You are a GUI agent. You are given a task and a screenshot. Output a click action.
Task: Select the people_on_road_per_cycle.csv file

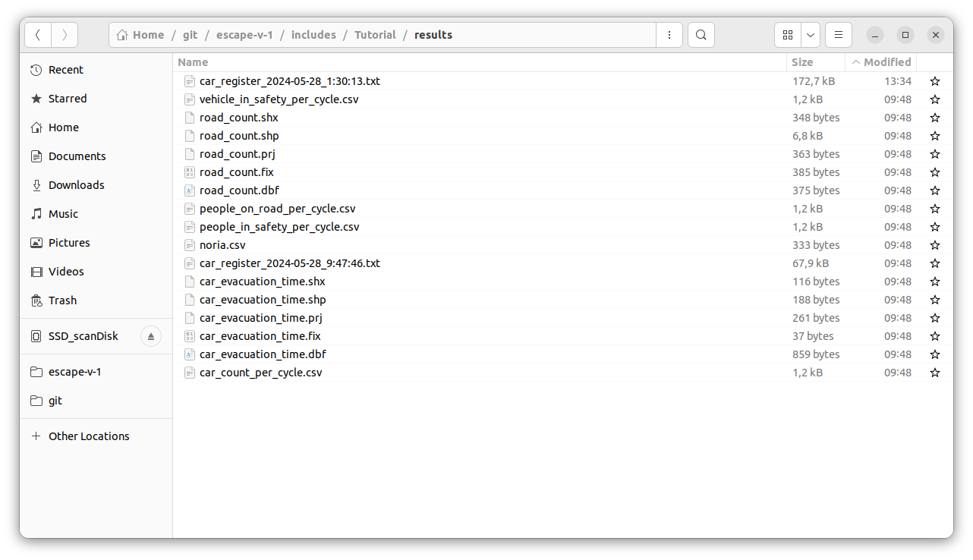277,209
